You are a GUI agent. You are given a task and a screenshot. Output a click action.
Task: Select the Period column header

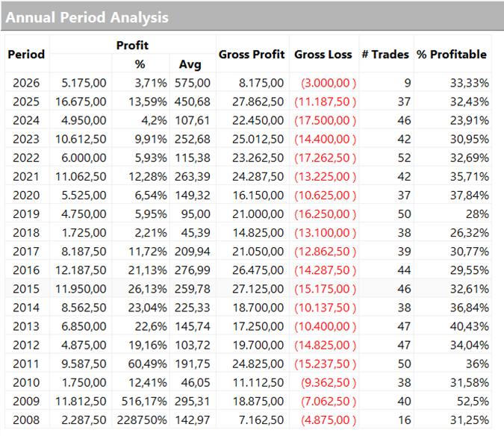coord(26,54)
